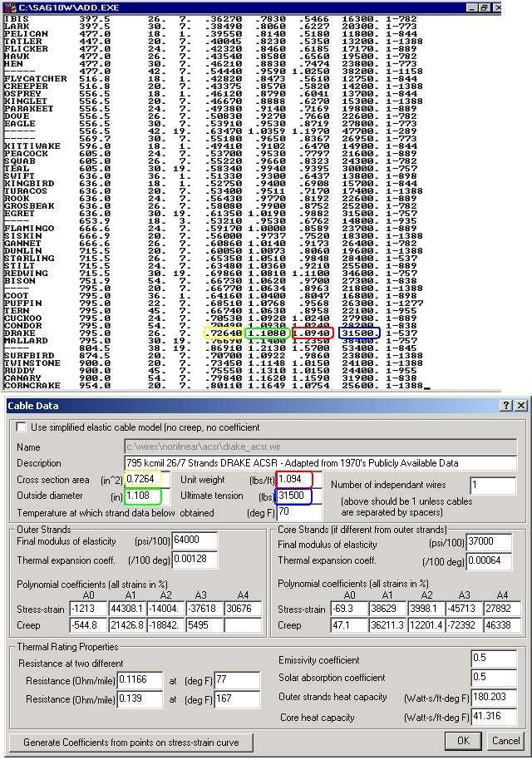Click Outer Strands stress-strain A4 field 30676
532x760 pixels.
pyautogui.click(x=244, y=609)
